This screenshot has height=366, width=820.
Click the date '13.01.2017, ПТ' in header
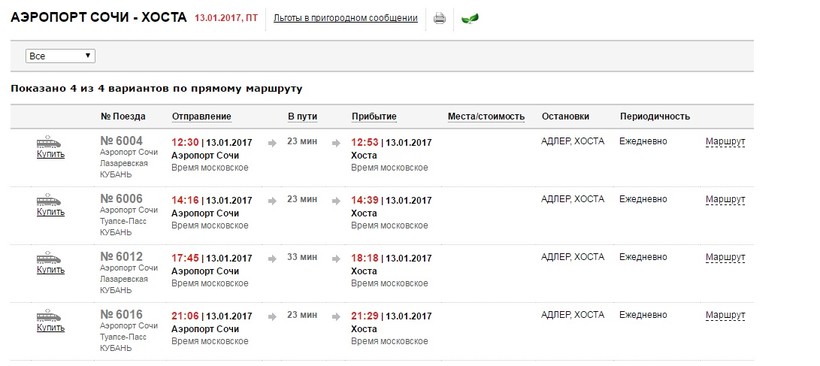(x=226, y=18)
